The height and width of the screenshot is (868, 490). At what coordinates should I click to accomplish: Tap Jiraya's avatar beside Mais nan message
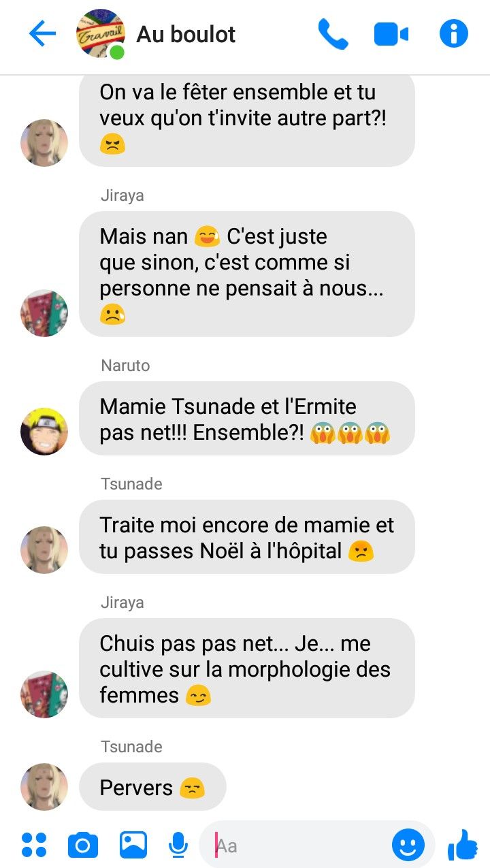44,313
